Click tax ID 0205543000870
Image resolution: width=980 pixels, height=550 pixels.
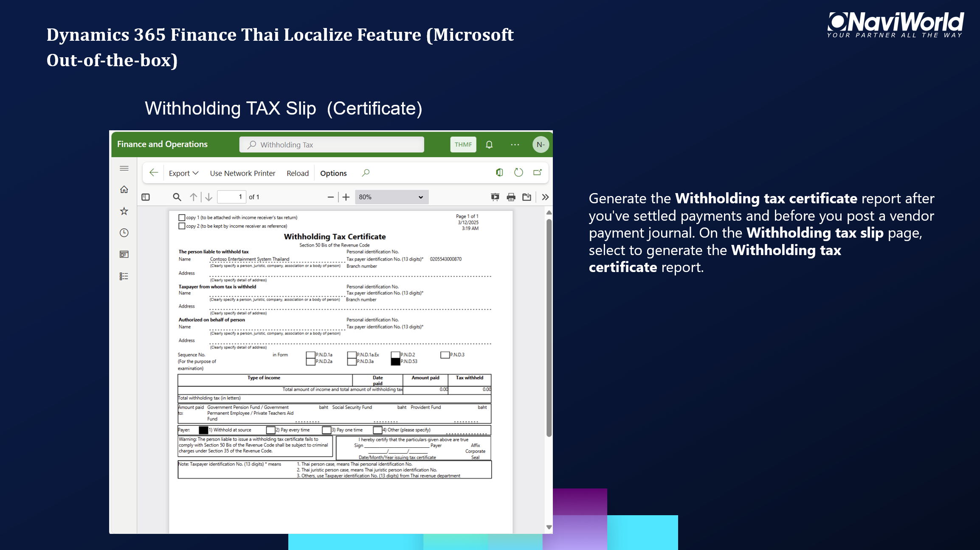coord(446,259)
